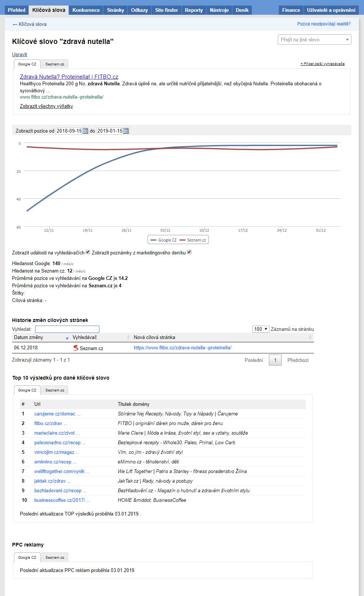This screenshot has width=364, height=596.
Task: Click 'Pozice neodpovídají realitě?' link
Action: [324, 24]
